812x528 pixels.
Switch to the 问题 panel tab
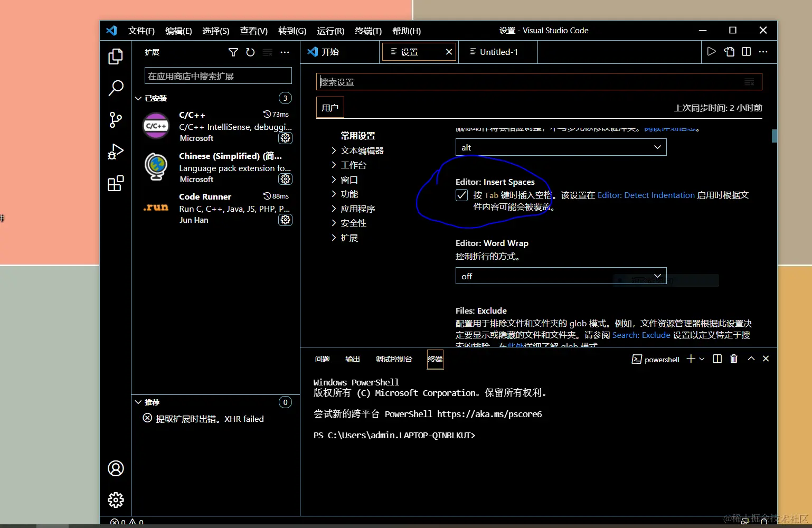coord(322,359)
